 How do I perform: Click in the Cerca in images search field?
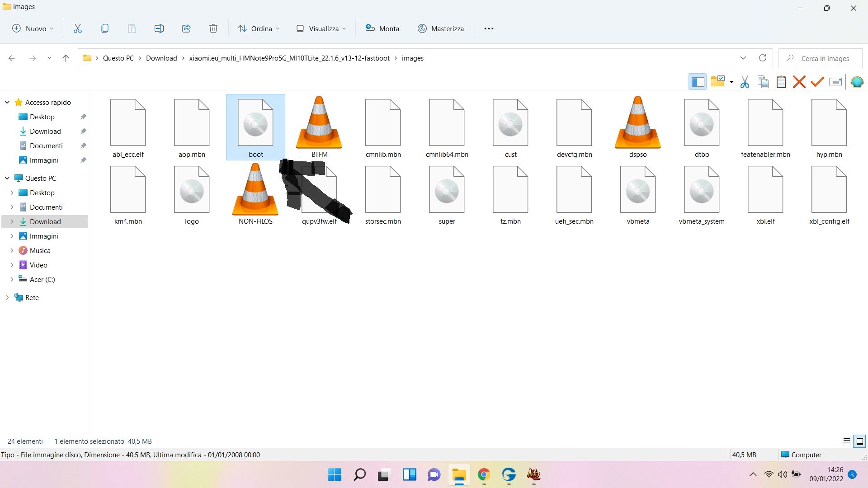tap(820, 58)
